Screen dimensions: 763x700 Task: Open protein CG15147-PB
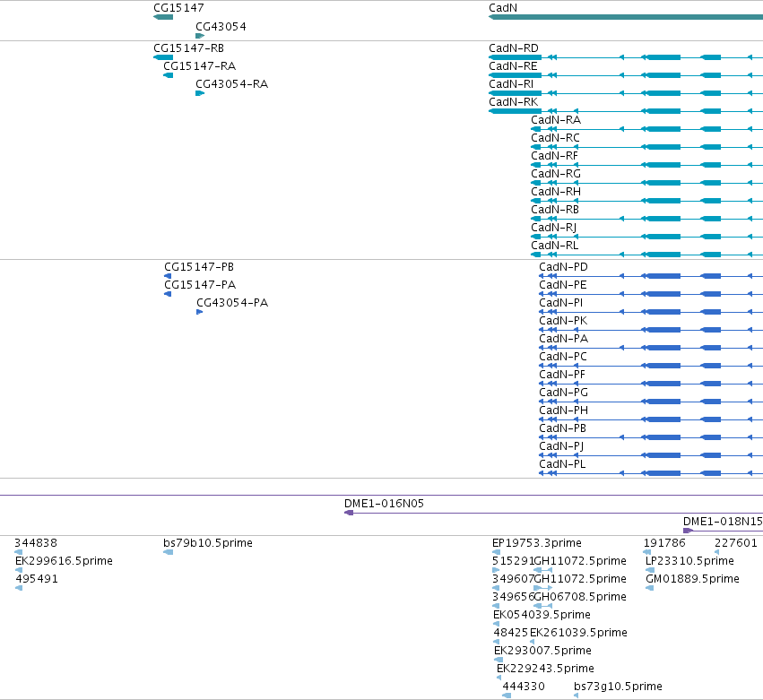[199, 267]
